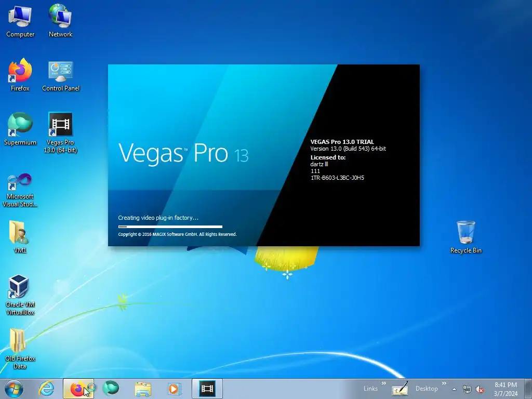The width and height of the screenshot is (532, 399).
Task: Switch to Firefox in the taskbar
Action: tap(78, 389)
